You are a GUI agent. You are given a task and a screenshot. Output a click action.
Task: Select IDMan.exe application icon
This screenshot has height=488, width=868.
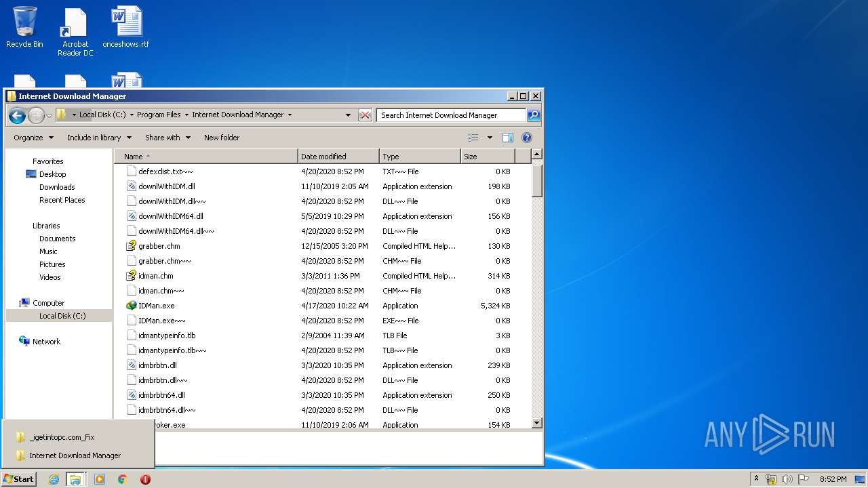click(x=132, y=306)
